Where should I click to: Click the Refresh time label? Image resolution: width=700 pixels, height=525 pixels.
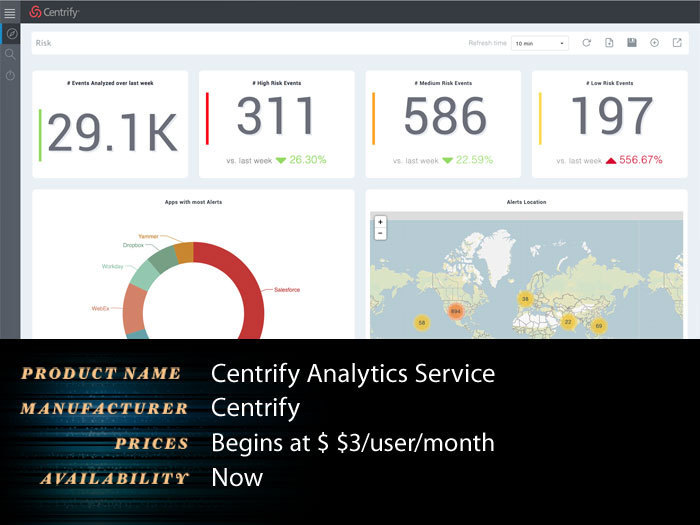488,43
